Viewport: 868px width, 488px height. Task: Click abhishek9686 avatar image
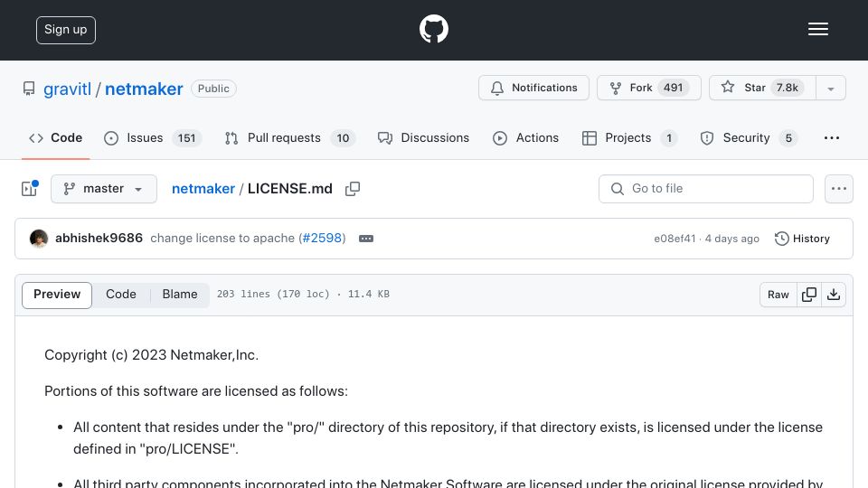point(39,239)
